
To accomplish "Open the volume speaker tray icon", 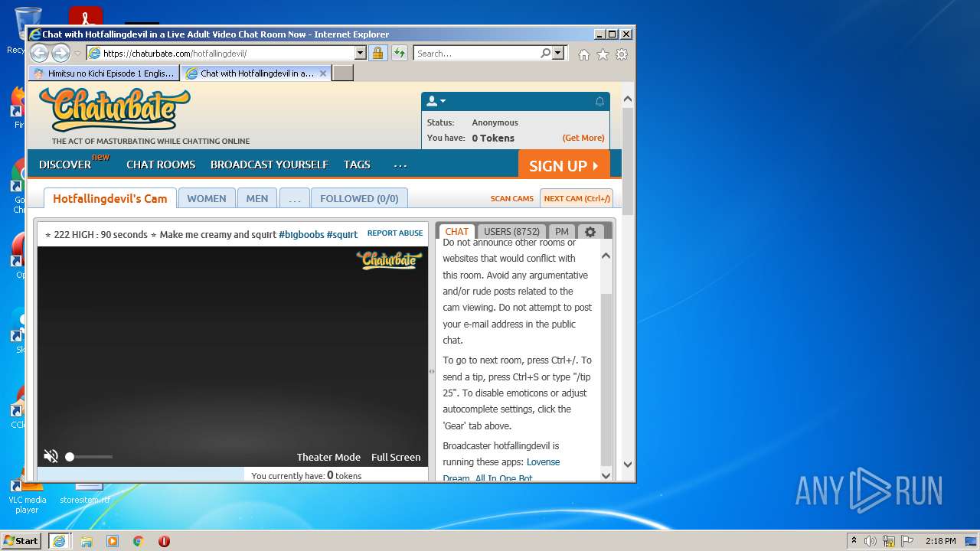I will pyautogui.click(x=870, y=540).
